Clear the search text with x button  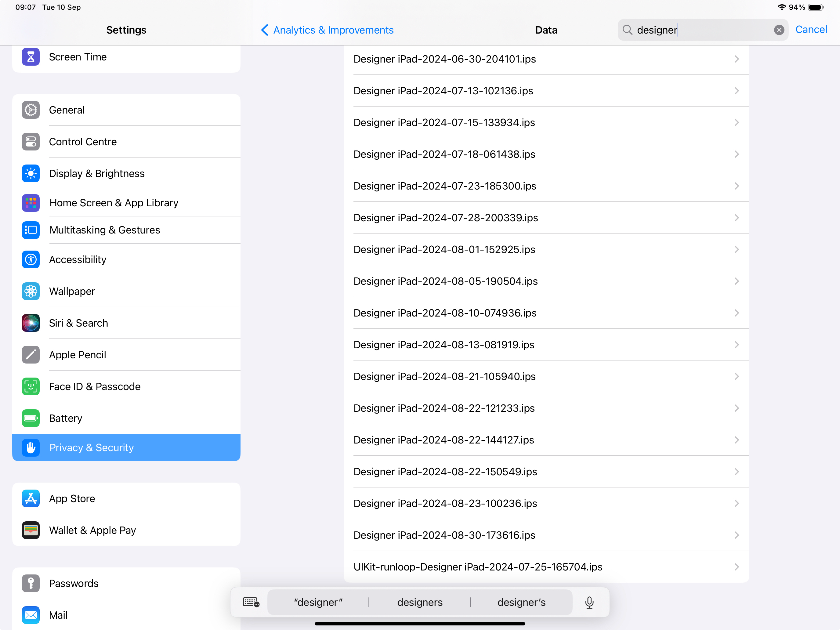[x=779, y=30]
